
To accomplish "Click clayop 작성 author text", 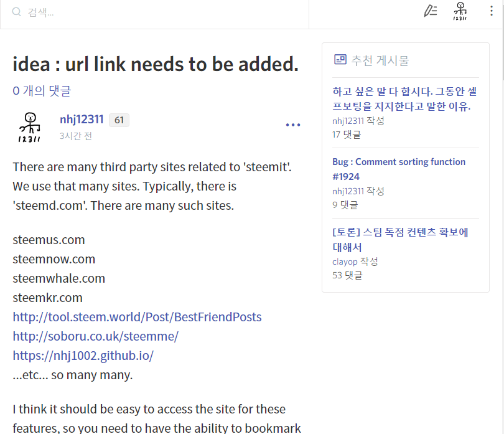I will (355, 262).
